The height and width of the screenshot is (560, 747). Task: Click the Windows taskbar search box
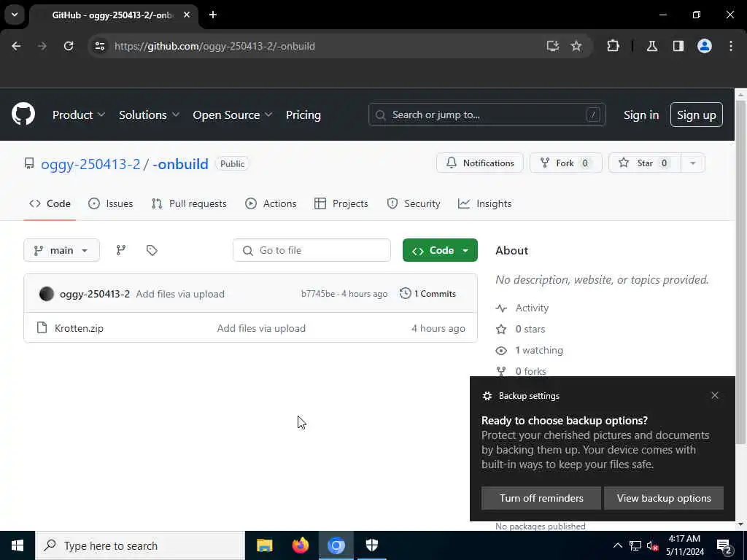tap(140, 545)
